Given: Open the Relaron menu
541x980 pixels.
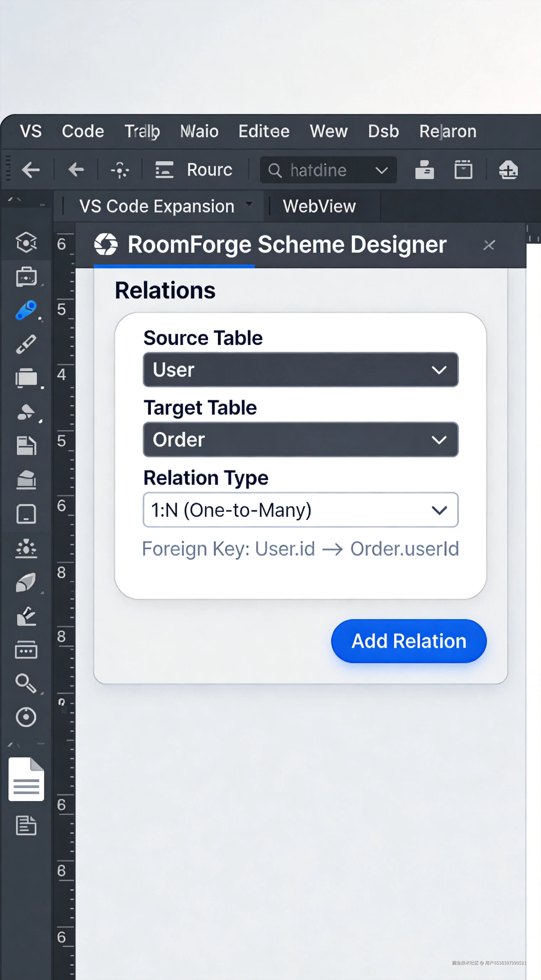Looking at the screenshot, I should pos(448,131).
